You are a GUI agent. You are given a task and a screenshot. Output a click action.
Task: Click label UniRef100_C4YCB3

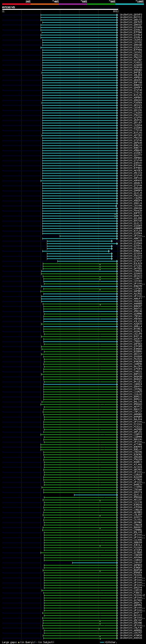tap(131, 281)
